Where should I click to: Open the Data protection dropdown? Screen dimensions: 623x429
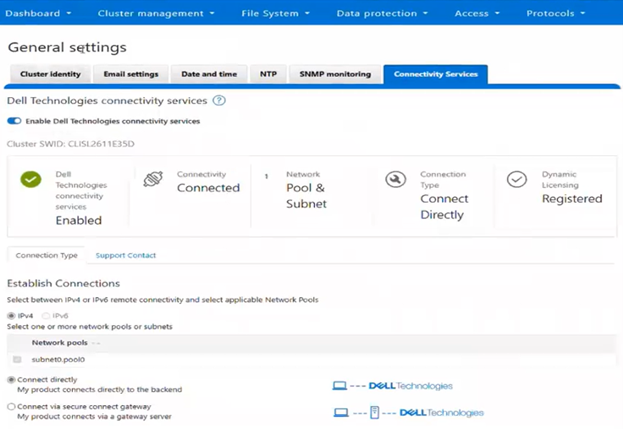coord(382,14)
